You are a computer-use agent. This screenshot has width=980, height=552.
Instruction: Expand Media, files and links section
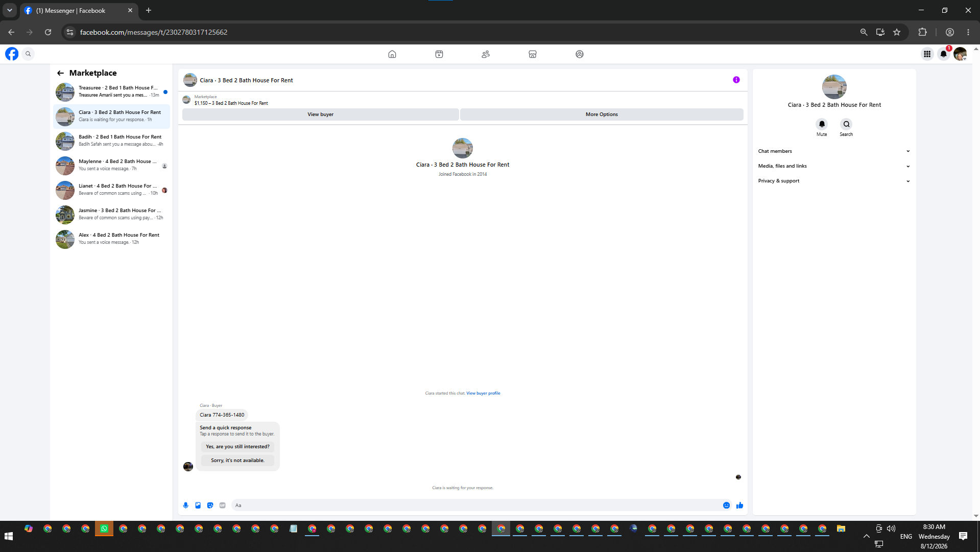[x=834, y=166]
